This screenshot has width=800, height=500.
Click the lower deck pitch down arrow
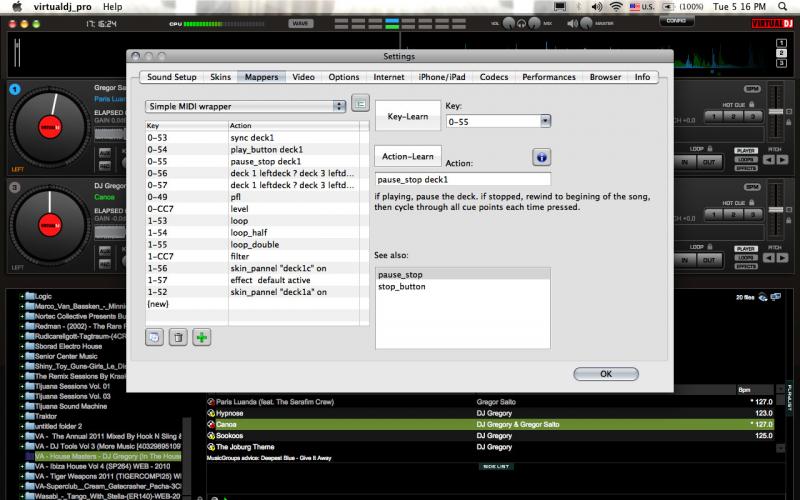click(x=769, y=258)
